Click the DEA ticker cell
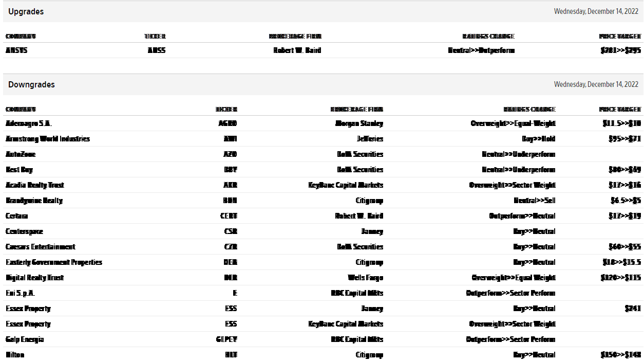 click(x=231, y=262)
